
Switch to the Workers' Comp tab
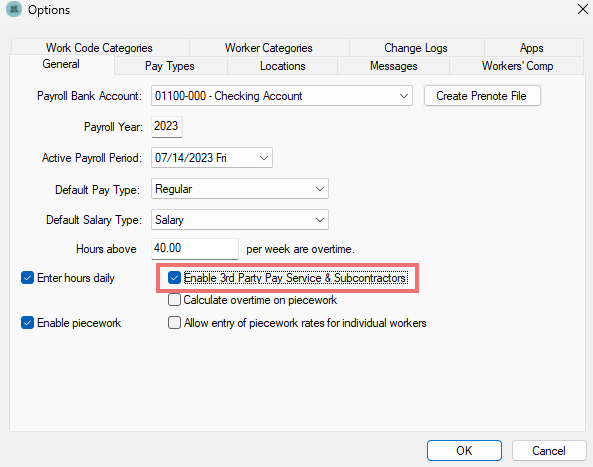tap(517, 66)
